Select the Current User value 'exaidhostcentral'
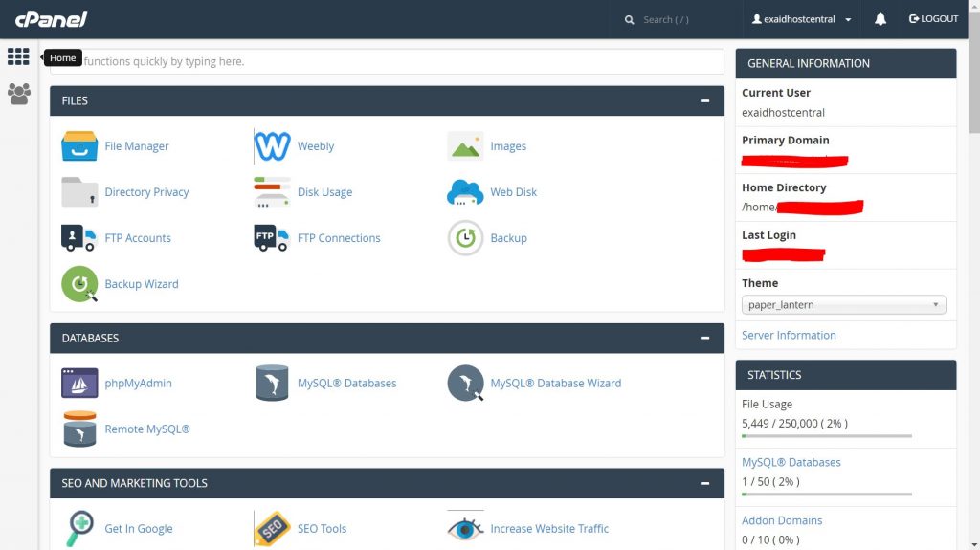This screenshot has height=550, width=980. click(x=783, y=113)
